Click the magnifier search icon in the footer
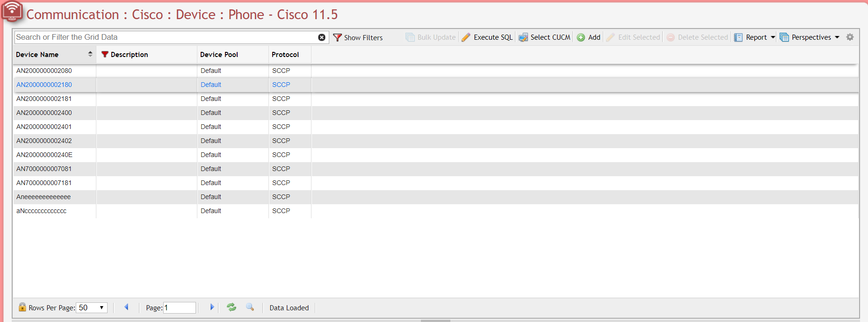Image resolution: width=868 pixels, height=322 pixels. 250,307
